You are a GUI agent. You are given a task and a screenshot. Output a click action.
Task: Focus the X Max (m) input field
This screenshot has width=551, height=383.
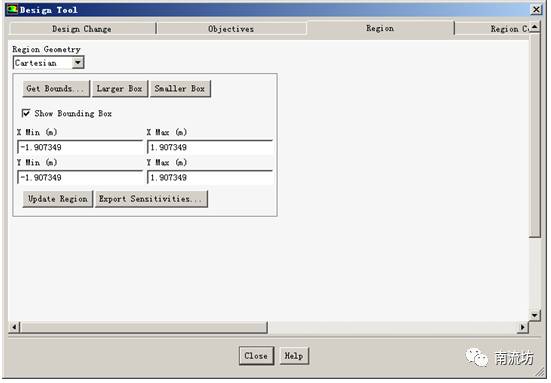click(x=210, y=147)
